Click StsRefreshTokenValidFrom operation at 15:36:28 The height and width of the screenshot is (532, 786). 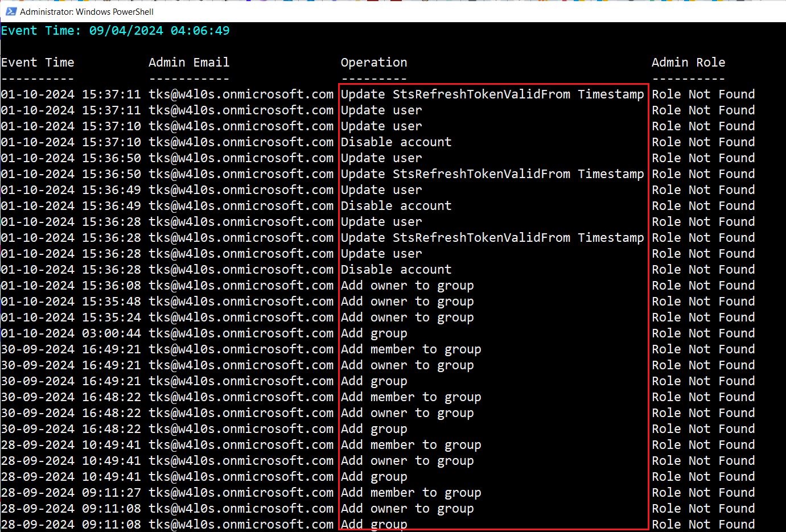pyautogui.click(x=492, y=238)
